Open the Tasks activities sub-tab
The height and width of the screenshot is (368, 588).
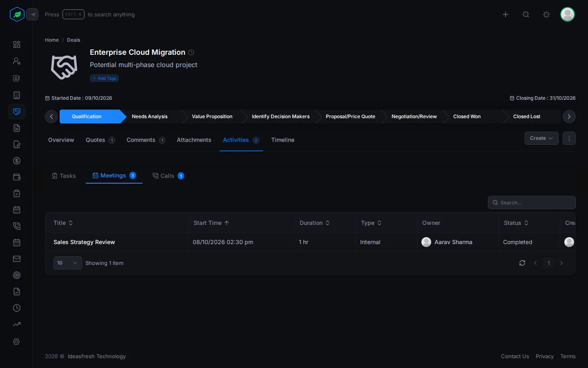click(64, 176)
